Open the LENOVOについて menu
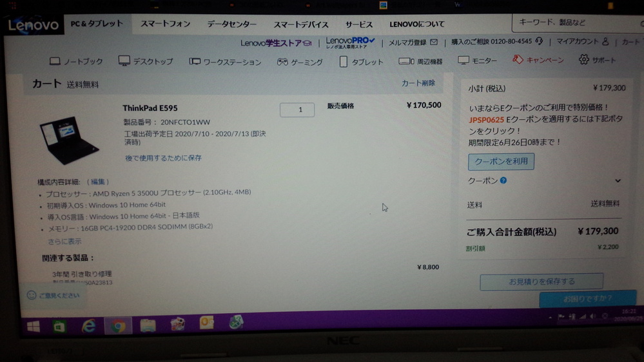Image resolution: width=644 pixels, height=362 pixels. click(x=417, y=24)
